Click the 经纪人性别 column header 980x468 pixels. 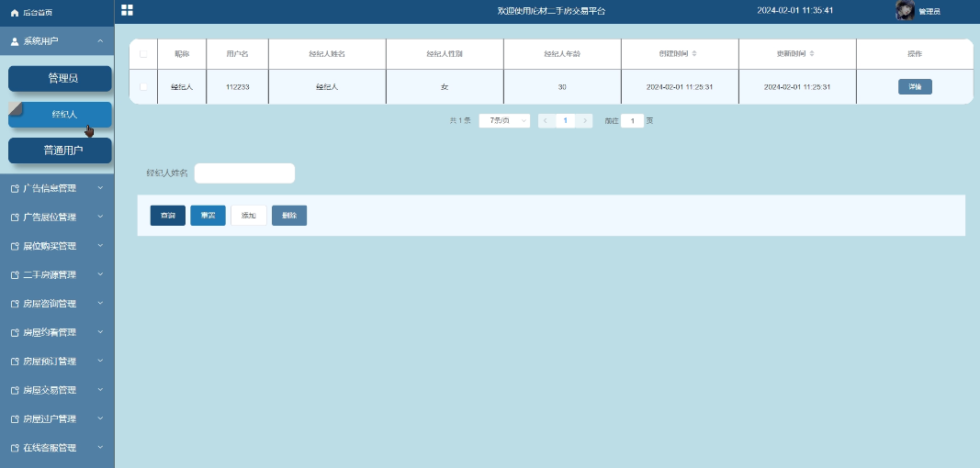click(445, 54)
